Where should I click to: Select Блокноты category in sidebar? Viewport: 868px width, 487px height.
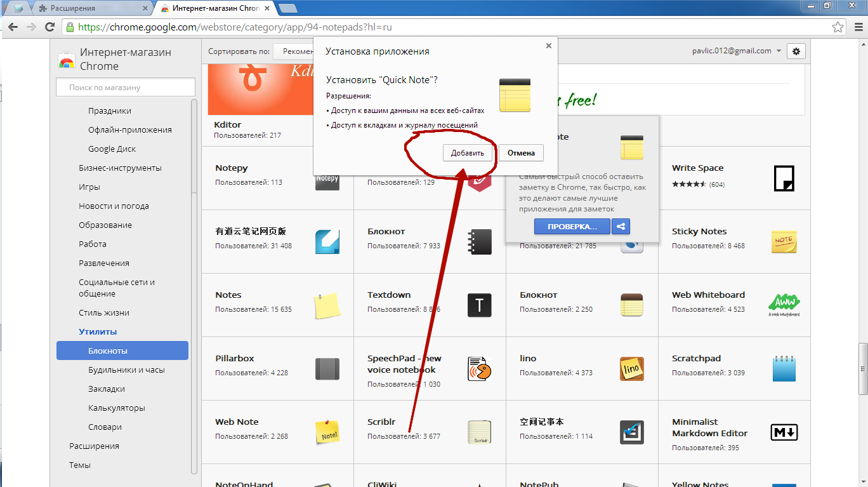tap(122, 350)
